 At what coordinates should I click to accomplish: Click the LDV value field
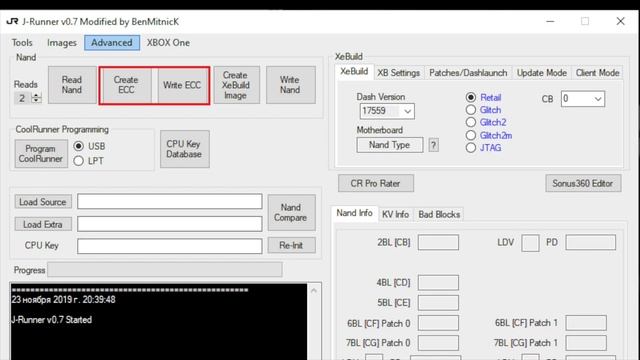tap(530, 243)
